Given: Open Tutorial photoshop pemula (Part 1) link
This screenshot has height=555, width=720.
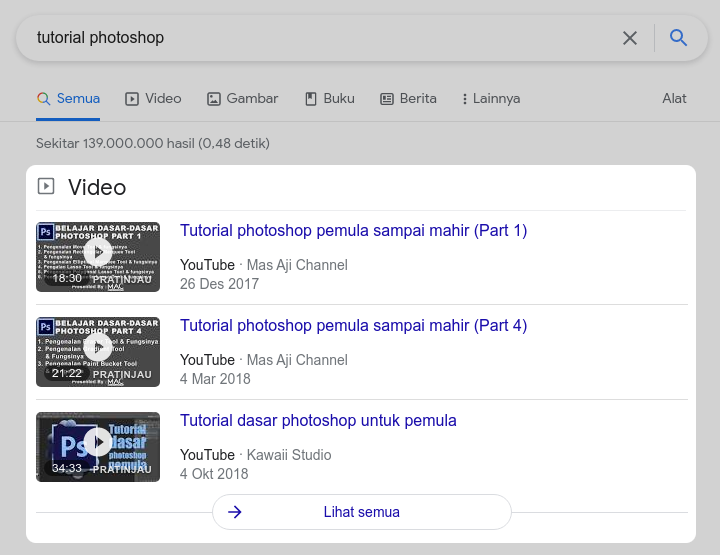Looking at the screenshot, I should [x=353, y=231].
